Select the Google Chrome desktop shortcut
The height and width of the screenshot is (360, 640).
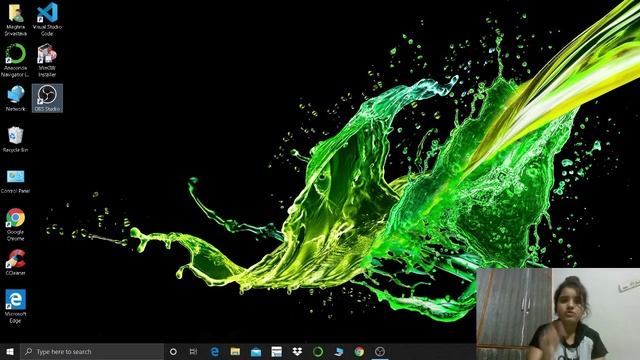[16, 224]
